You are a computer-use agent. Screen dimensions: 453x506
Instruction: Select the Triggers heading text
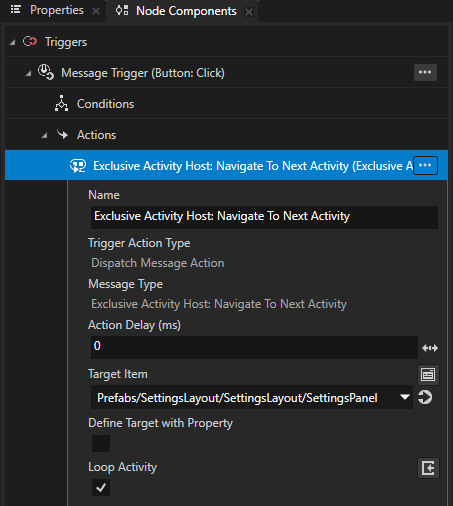66,42
